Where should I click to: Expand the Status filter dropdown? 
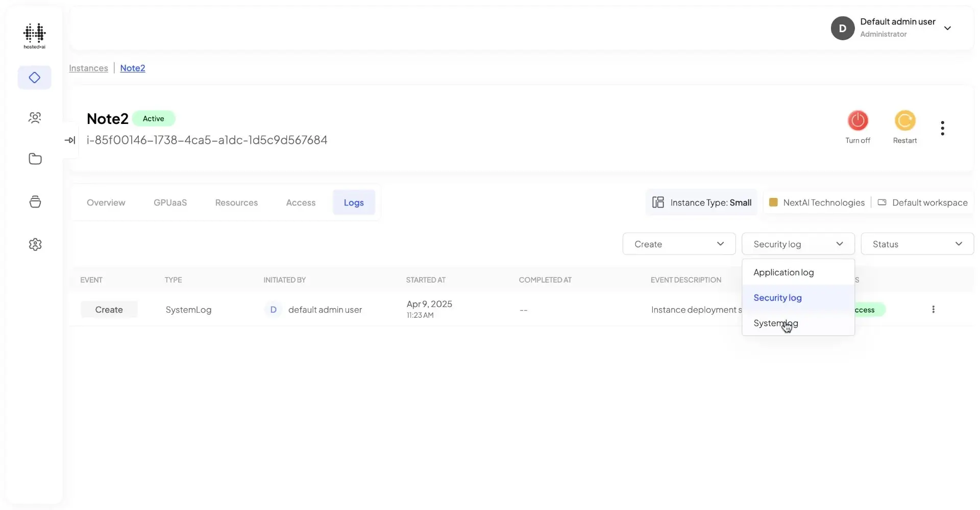pos(917,244)
